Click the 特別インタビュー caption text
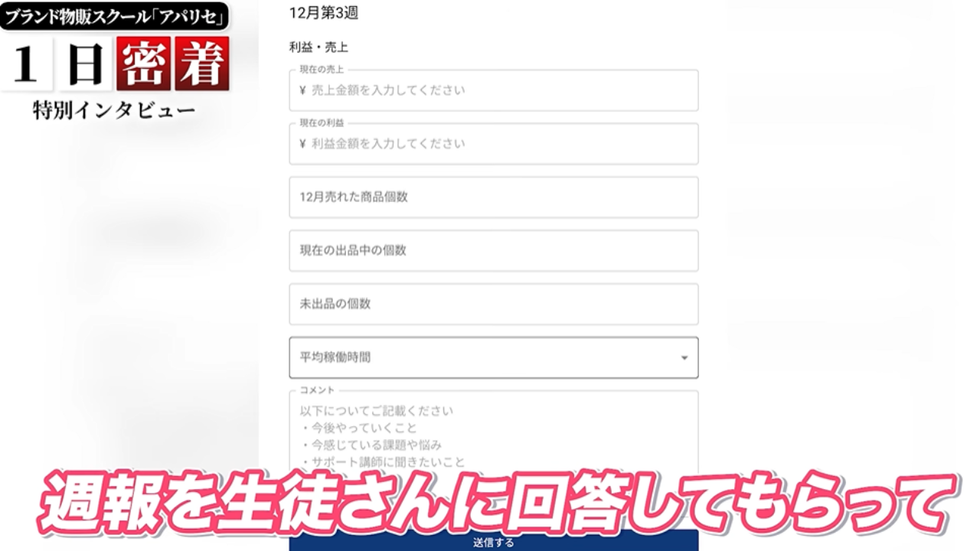980x551 pixels. (x=114, y=111)
